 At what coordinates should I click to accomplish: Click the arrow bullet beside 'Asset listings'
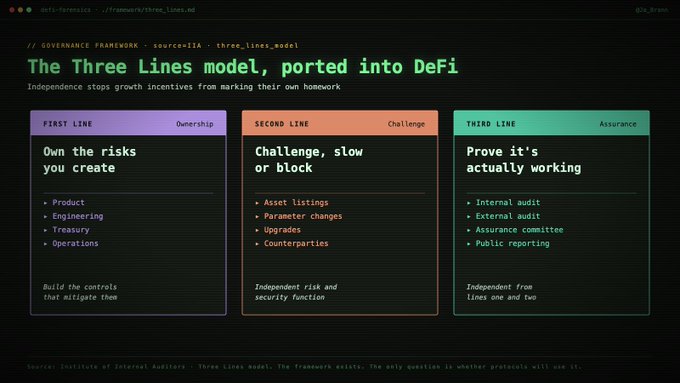(x=257, y=203)
